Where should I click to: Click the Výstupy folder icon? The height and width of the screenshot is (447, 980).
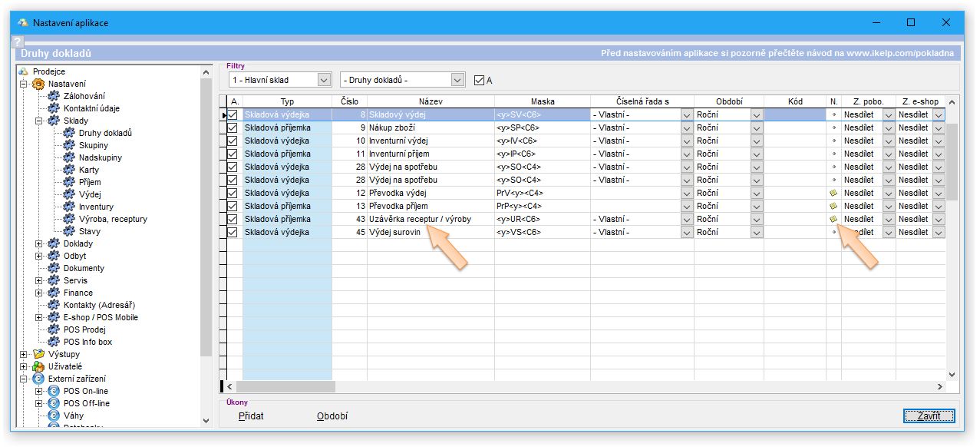tap(38, 354)
